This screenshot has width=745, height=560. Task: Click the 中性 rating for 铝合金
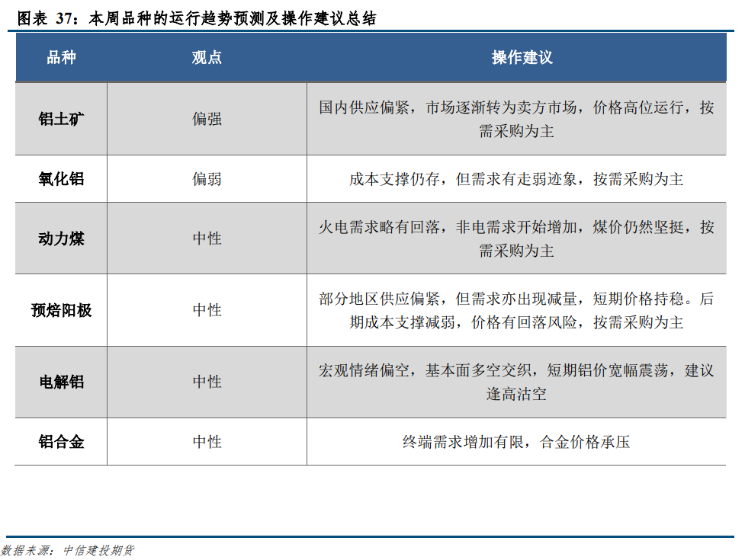coord(206,440)
